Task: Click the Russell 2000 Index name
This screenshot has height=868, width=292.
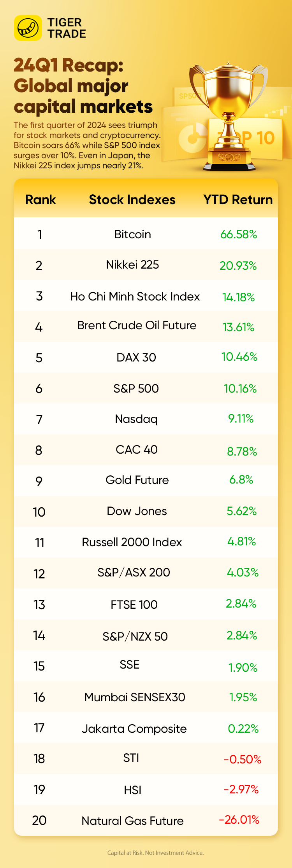Action: 132,542
